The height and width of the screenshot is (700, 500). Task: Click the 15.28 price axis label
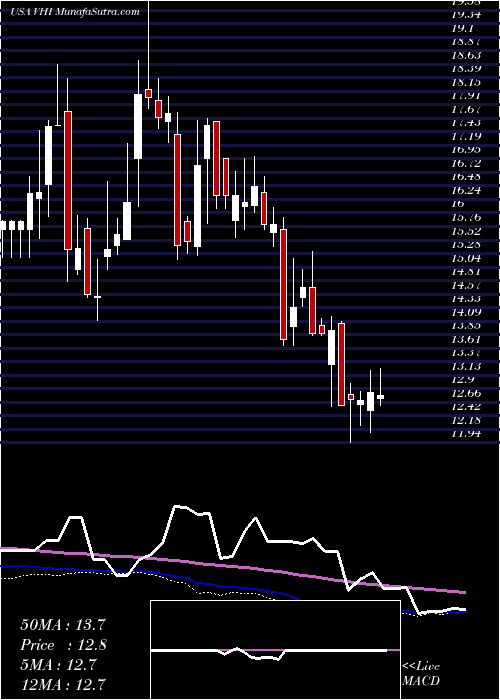click(467, 245)
